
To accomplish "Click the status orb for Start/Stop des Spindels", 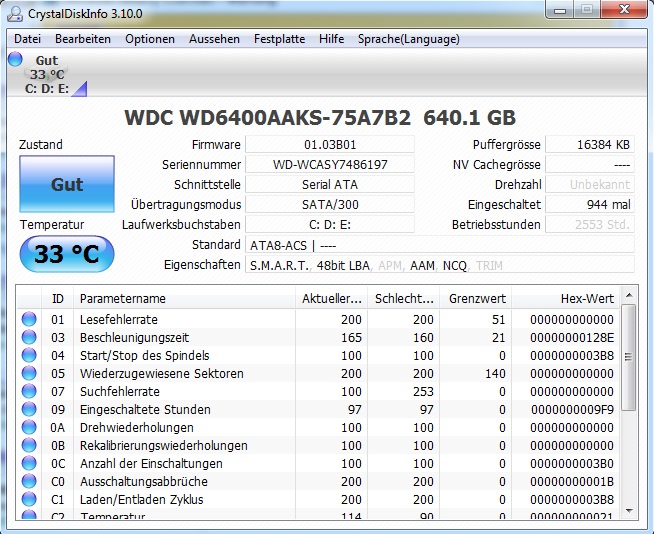I will click(x=29, y=355).
